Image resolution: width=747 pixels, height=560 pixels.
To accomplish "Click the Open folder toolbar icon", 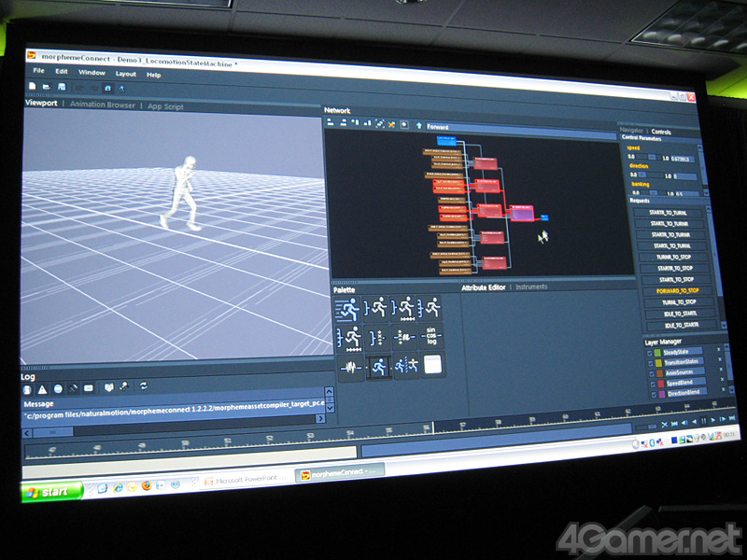I will point(46,87).
